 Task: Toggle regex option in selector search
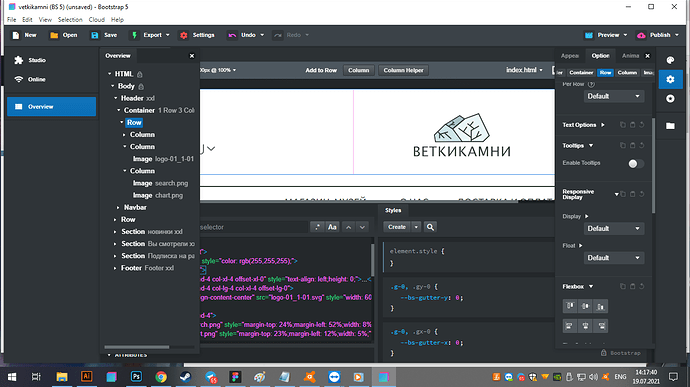tap(317, 227)
